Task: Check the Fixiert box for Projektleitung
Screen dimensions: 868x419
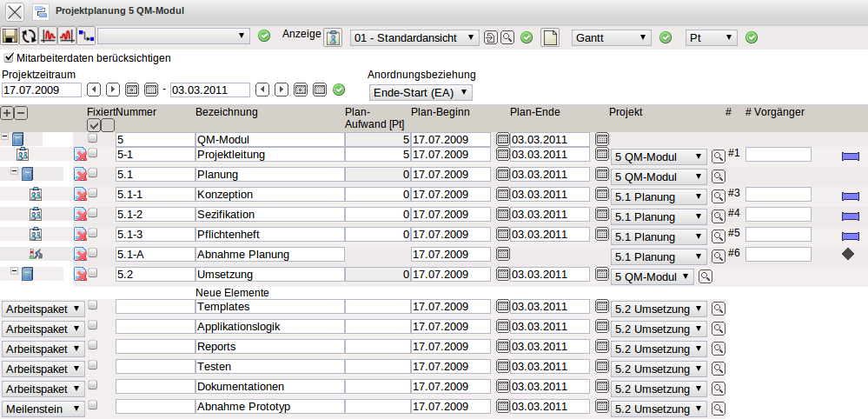Action: pos(93,154)
